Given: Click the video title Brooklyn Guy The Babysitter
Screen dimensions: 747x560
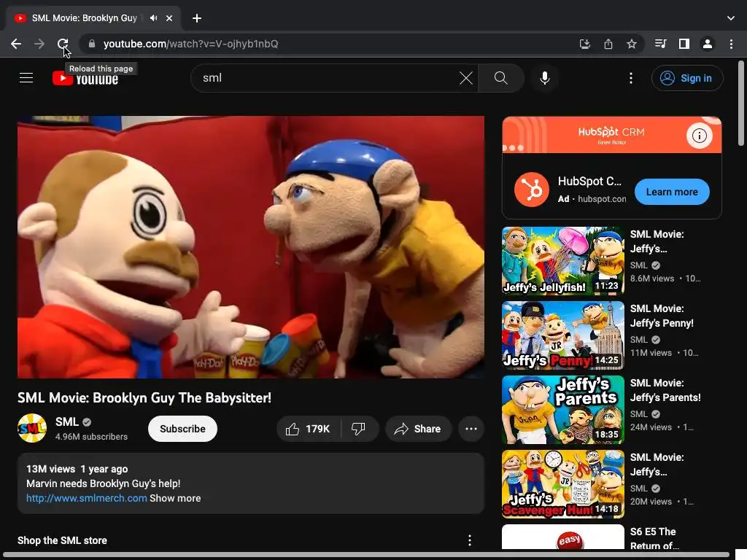Looking at the screenshot, I should [144, 397].
